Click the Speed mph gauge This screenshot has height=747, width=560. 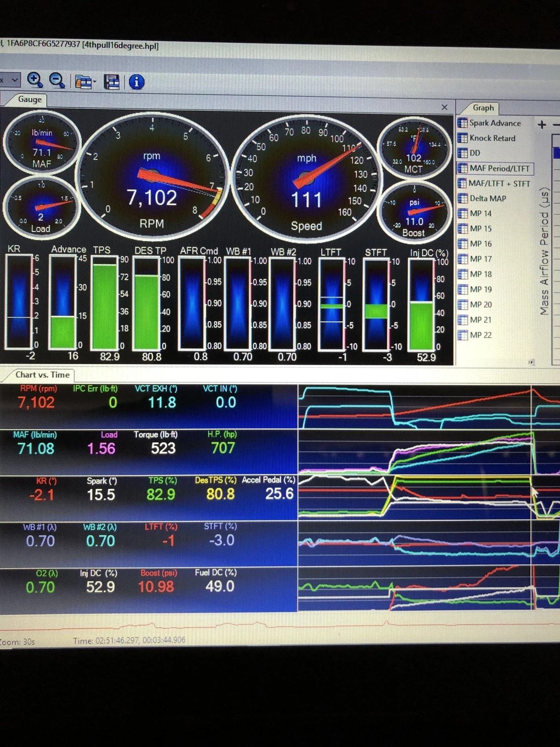306,179
